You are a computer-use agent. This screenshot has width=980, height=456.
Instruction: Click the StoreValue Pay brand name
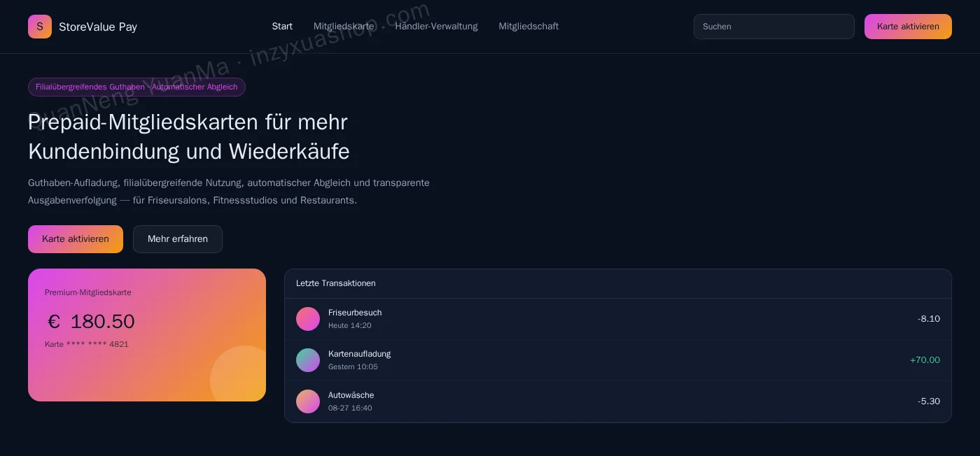tap(98, 27)
